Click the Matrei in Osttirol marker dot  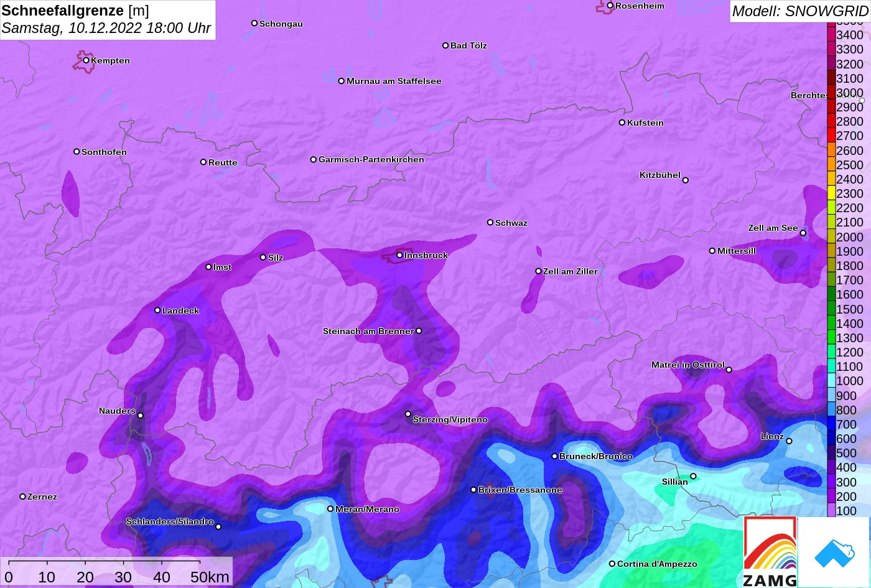tap(729, 370)
